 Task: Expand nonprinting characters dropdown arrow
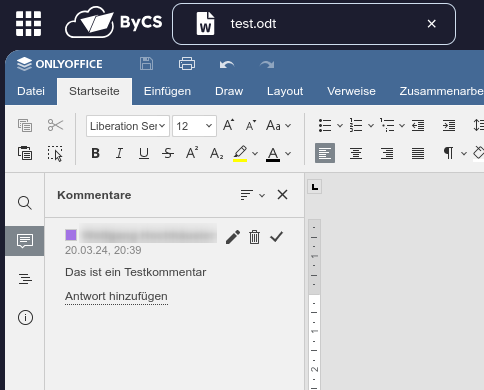[464, 154]
